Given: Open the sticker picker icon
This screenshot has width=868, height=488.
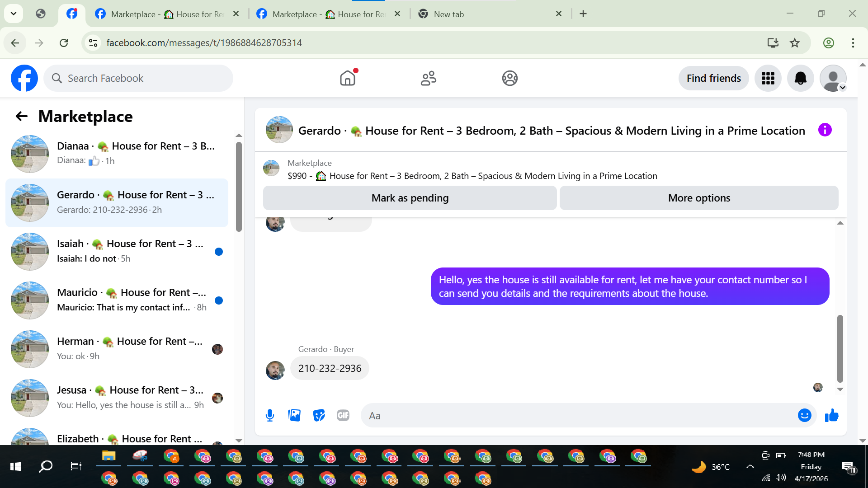Looking at the screenshot, I should click(319, 415).
